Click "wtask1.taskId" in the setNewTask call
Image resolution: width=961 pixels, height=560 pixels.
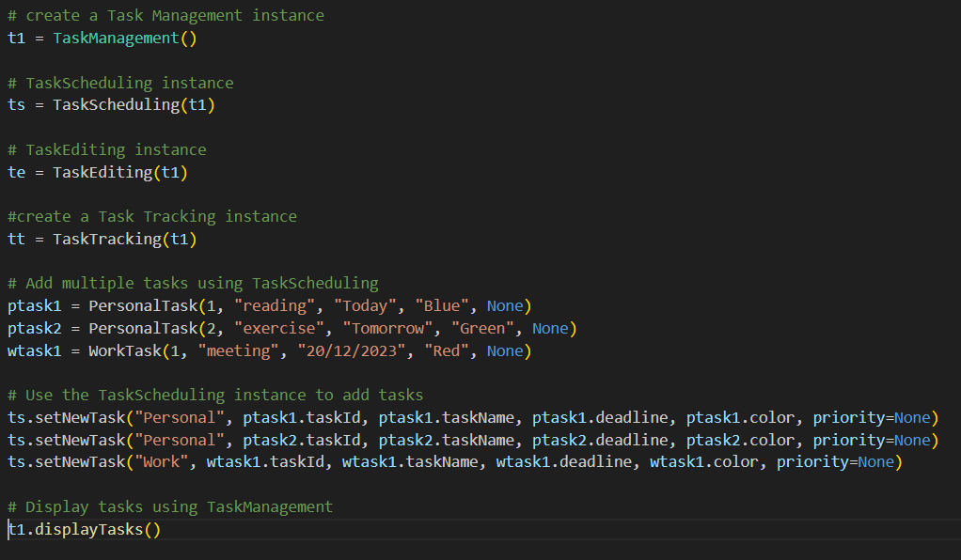265,462
